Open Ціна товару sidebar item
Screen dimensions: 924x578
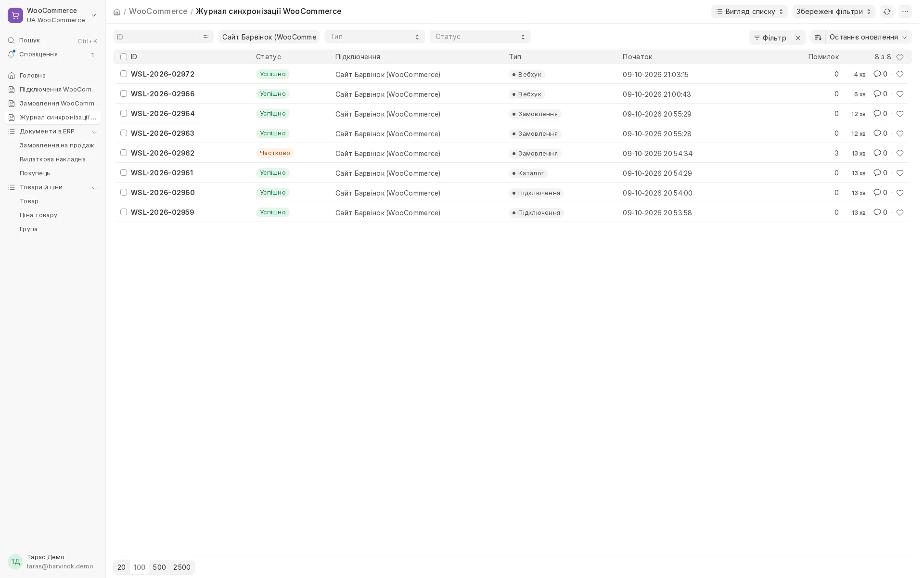38,215
